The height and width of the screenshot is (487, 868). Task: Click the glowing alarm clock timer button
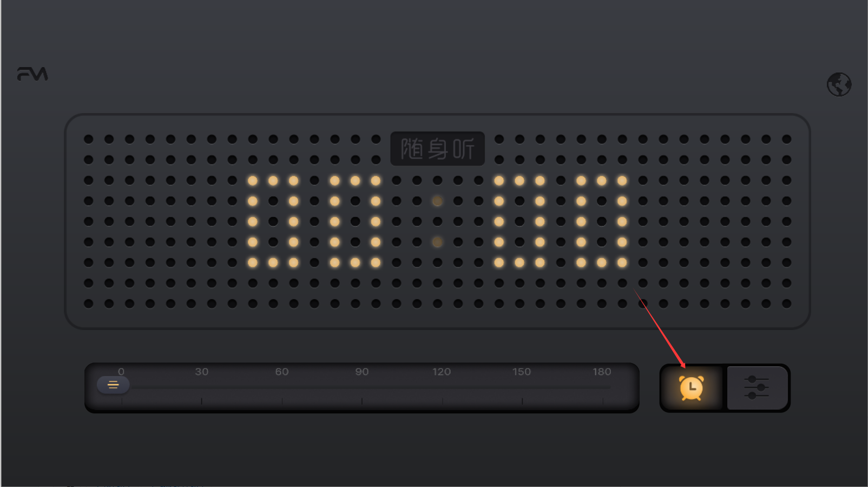(x=692, y=388)
